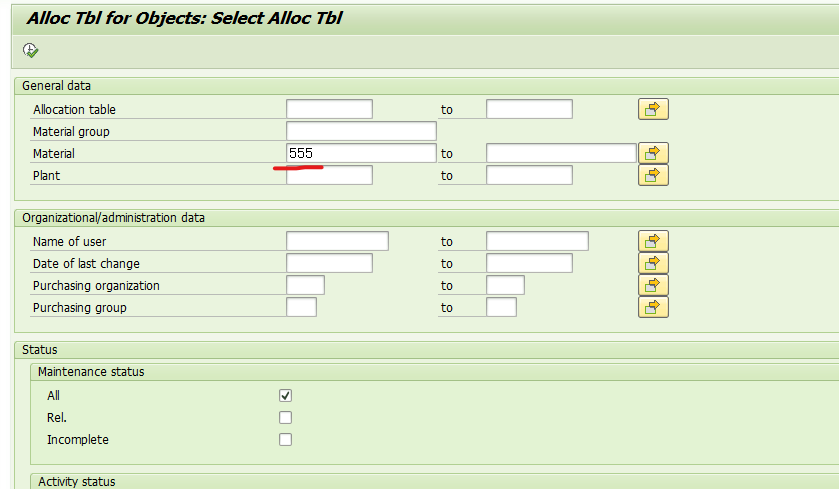
Task: Open multiple selection for Allocation table
Action: point(653,109)
